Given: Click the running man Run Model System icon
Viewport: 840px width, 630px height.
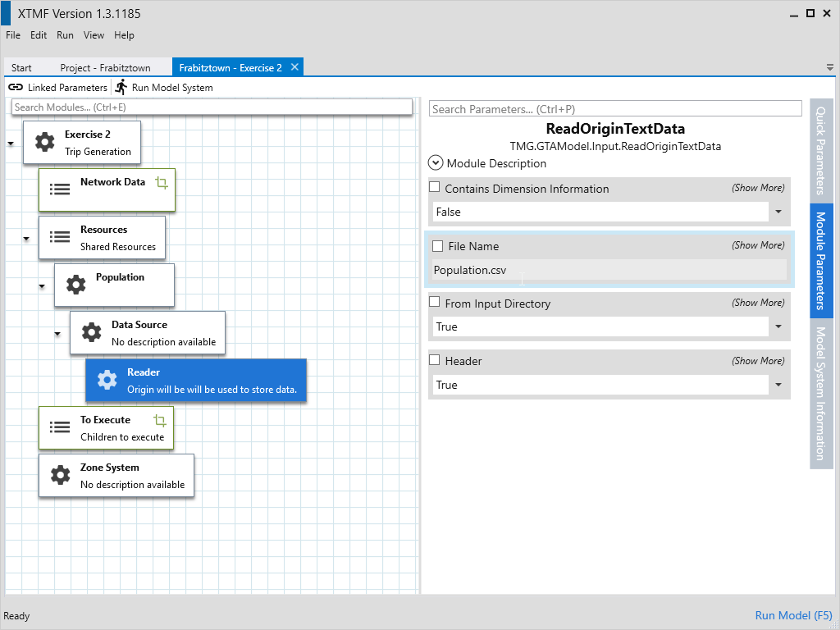Looking at the screenshot, I should (121, 87).
